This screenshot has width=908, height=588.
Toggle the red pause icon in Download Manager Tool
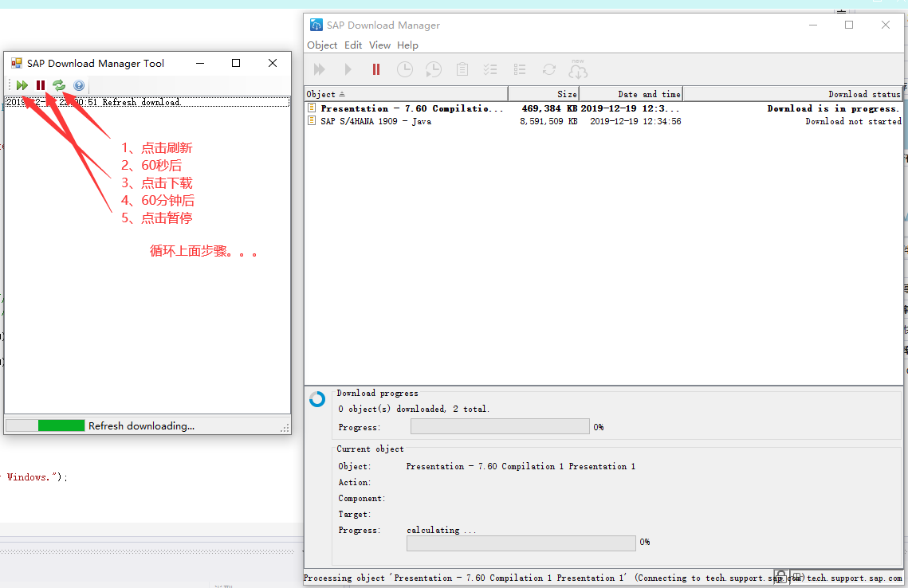click(x=41, y=84)
